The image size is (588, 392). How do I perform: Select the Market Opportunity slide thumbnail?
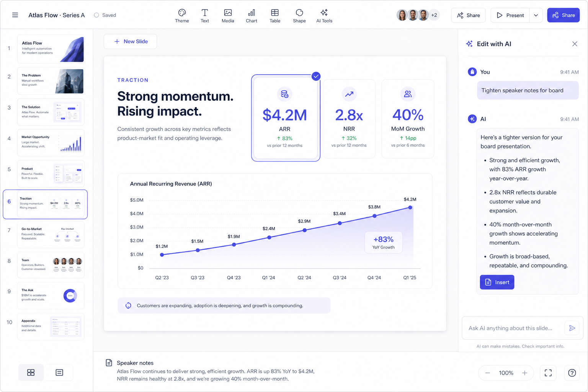click(x=51, y=142)
